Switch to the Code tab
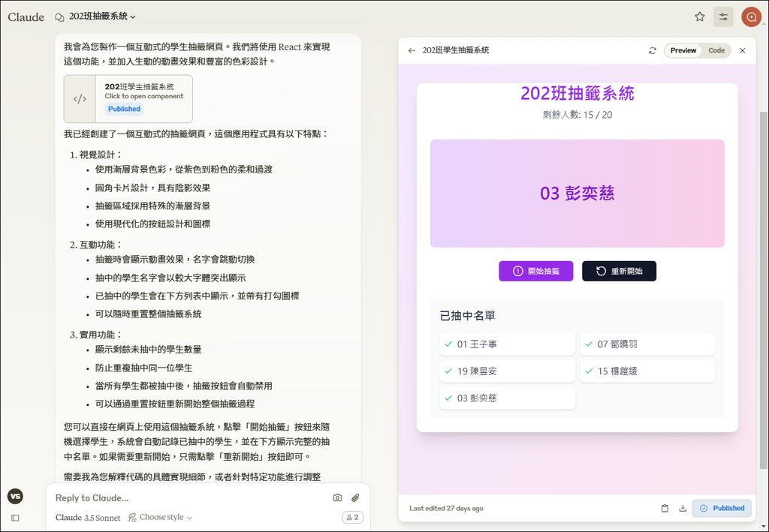769x532 pixels. [716, 50]
